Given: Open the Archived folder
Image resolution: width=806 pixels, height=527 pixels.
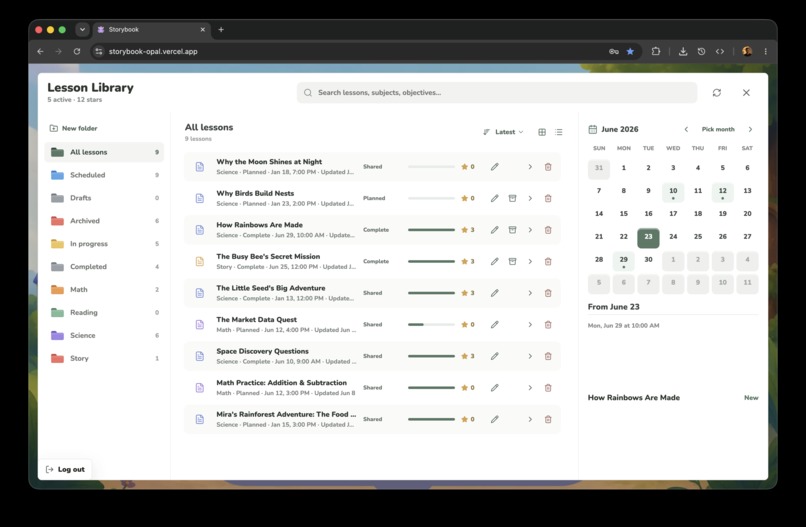Looking at the screenshot, I should [x=104, y=221].
